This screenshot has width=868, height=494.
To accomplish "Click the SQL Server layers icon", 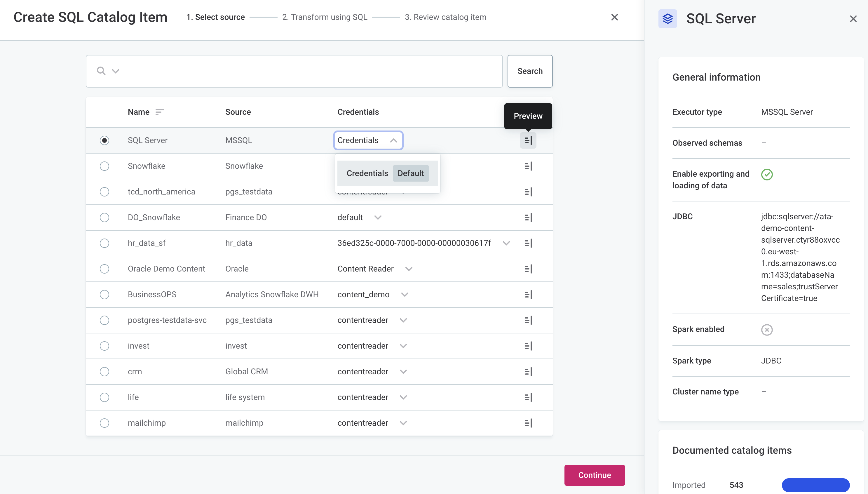I will [x=667, y=19].
